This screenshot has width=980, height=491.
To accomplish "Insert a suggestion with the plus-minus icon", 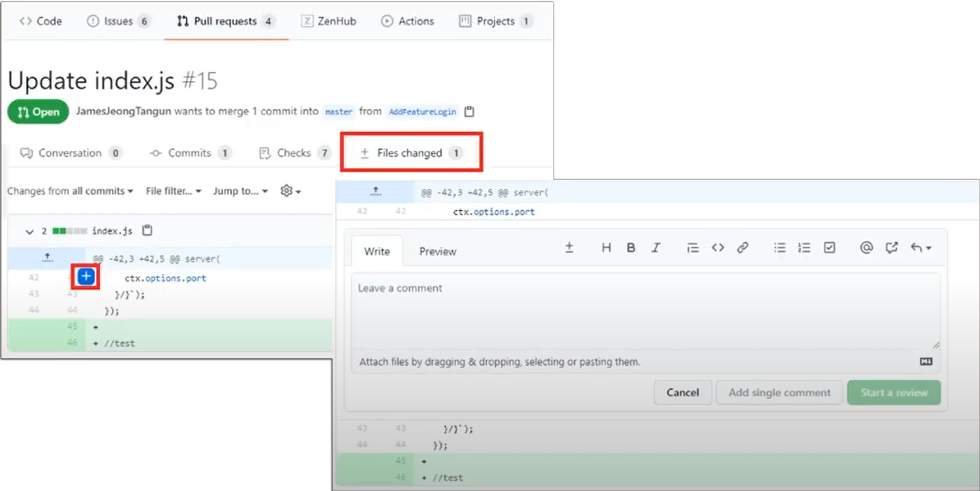I will click(569, 248).
